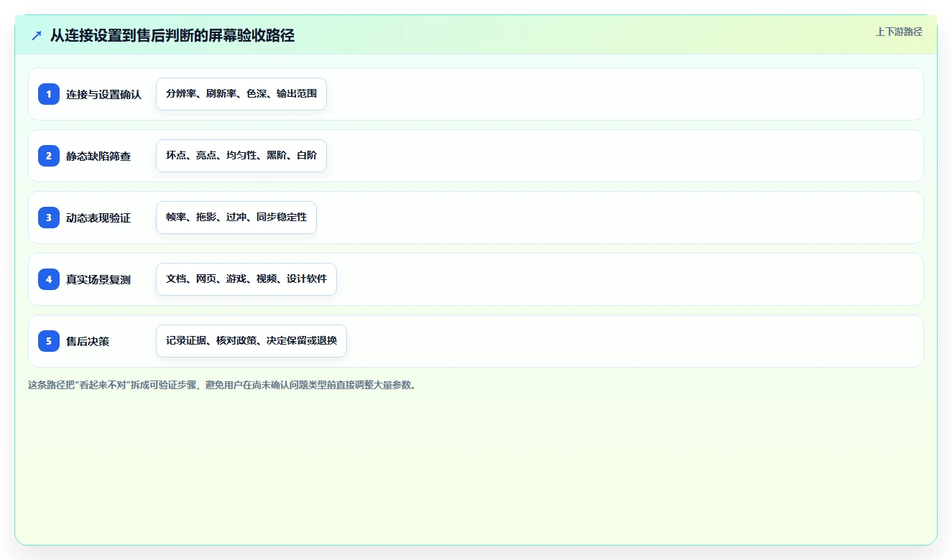952x560 pixels.
Task: Click the 记录证据、核对政策、决定保留或退换 chip
Action: click(251, 341)
